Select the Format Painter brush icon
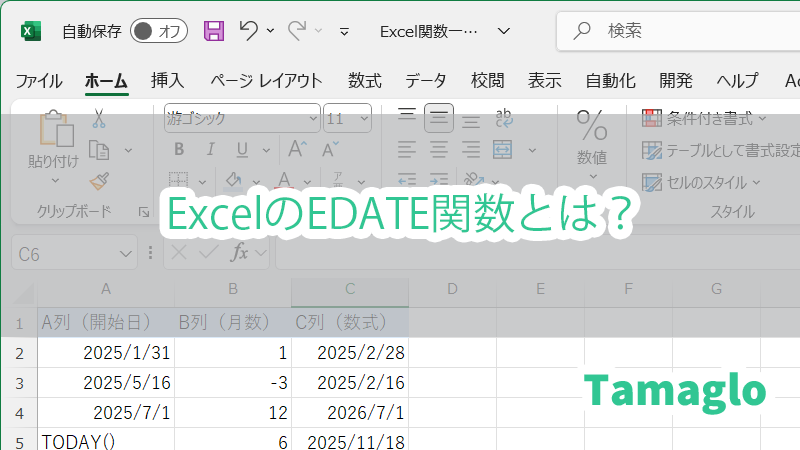This screenshot has width=800, height=450. point(98,181)
